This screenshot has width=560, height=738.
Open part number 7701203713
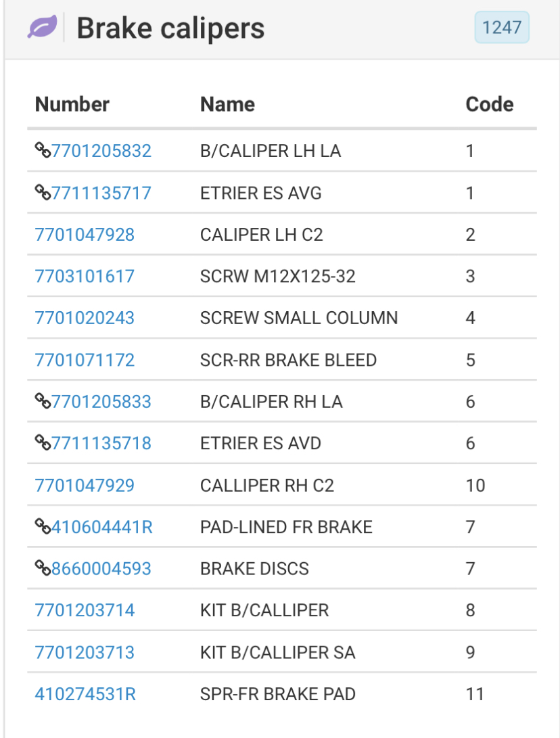[85, 652]
